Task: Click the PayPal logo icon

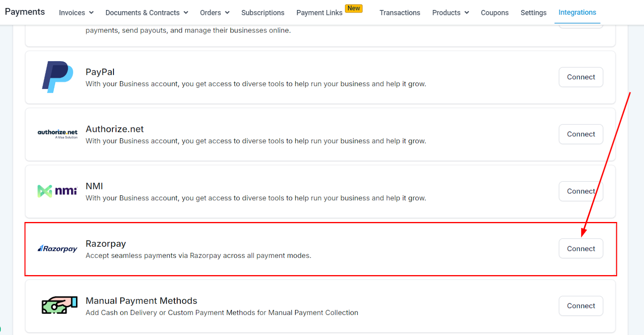Action: click(x=58, y=77)
